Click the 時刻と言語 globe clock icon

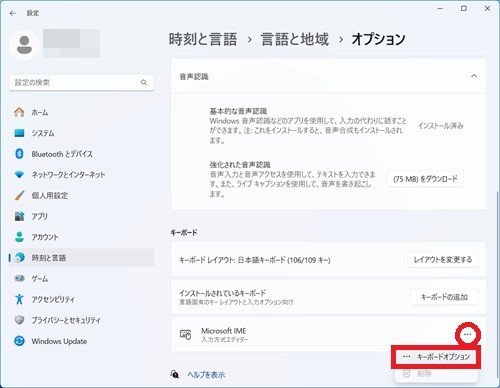20,257
